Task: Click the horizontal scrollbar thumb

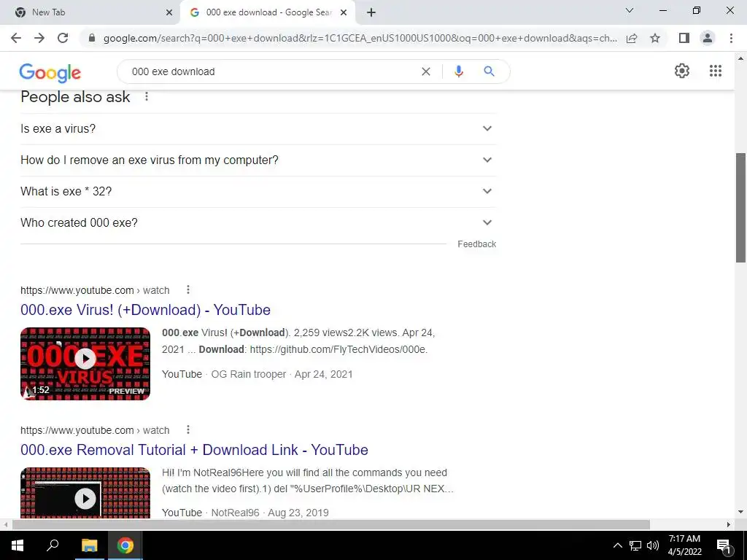Action: click(330, 524)
